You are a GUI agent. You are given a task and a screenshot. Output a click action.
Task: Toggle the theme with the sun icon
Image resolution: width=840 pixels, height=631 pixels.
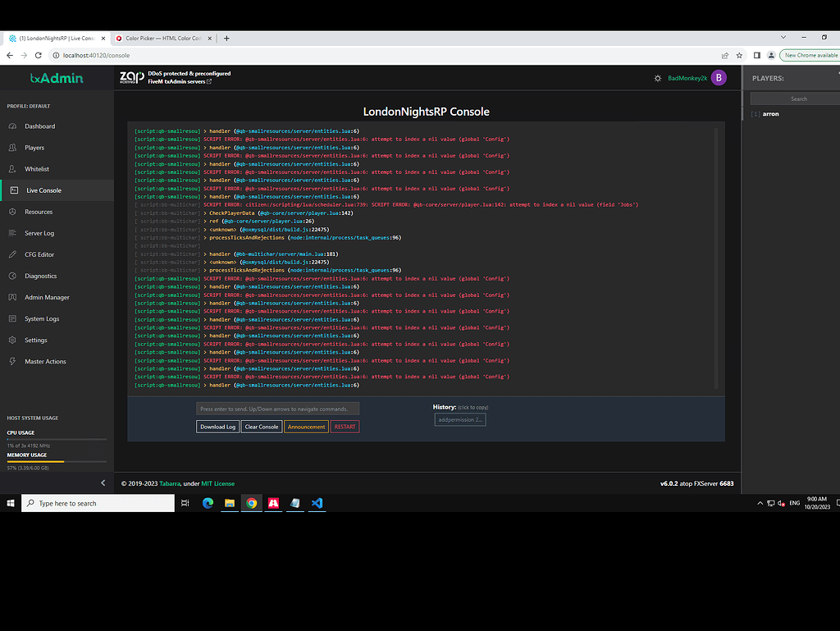pyautogui.click(x=657, y=76)
